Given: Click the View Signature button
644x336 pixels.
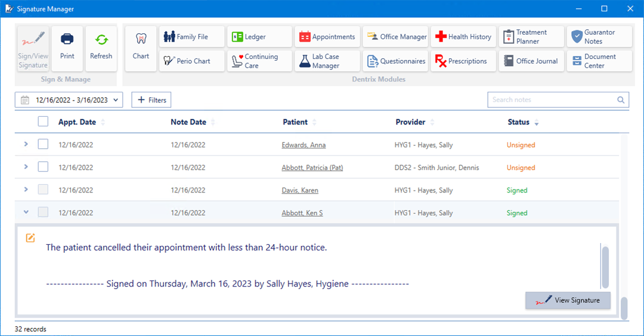Looking at the screenshot, I should (x=568, y=300).
